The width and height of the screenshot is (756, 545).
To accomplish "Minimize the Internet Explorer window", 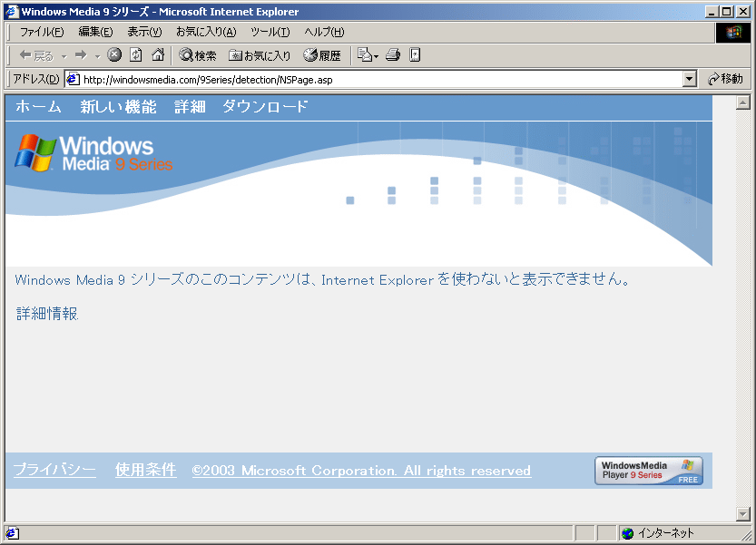I will (712, 12).
